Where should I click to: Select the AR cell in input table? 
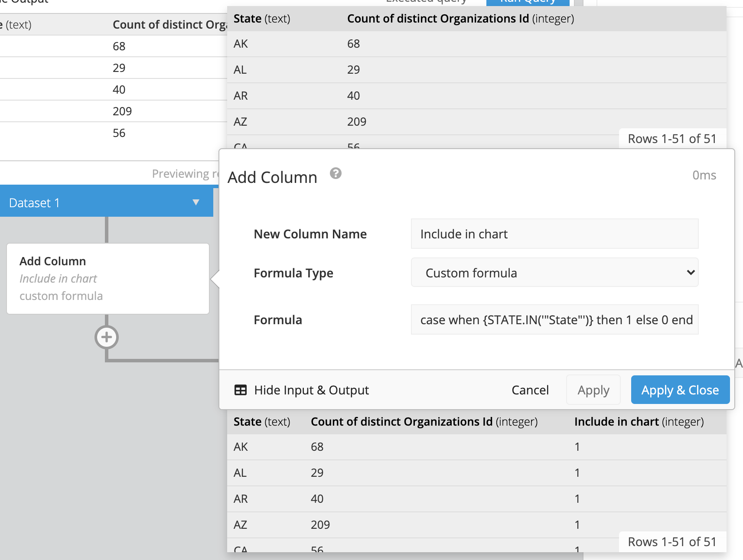(241, 96)
